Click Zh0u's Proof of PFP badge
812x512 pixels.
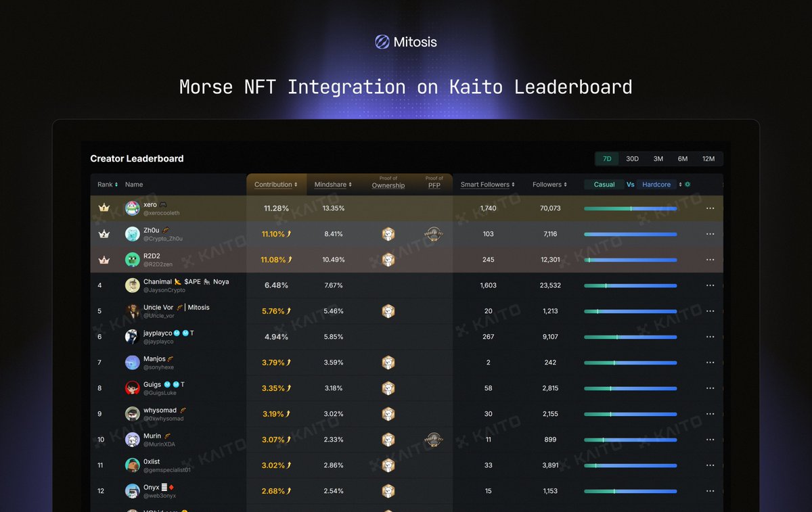click(x=434, y=234)
